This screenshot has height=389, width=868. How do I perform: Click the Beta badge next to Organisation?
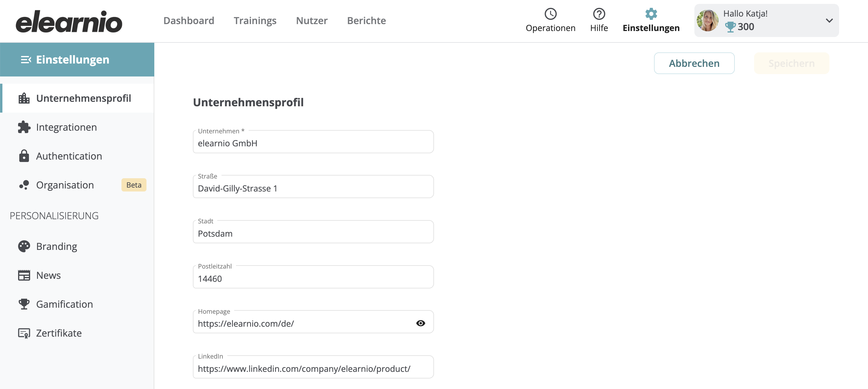click(134, 185)
